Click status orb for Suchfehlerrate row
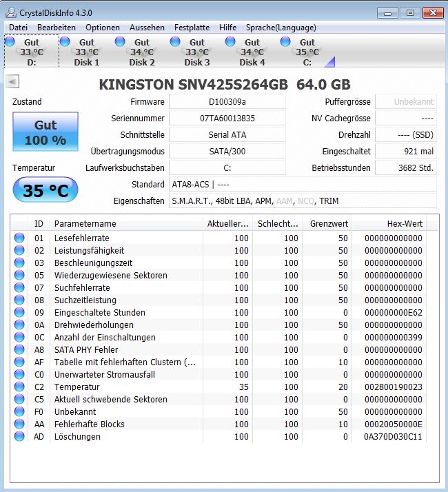Viewport: 448px width, 492px height. (x=19, y=287)
